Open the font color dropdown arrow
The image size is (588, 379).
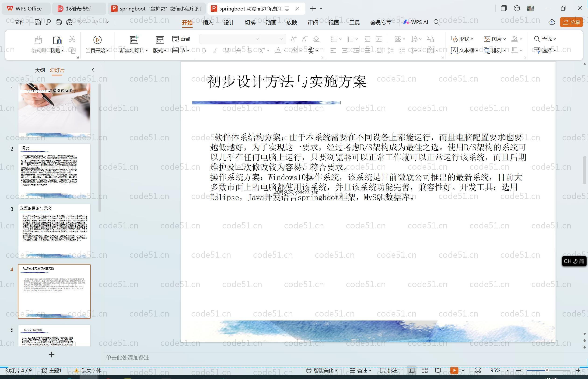click(284, 51)
